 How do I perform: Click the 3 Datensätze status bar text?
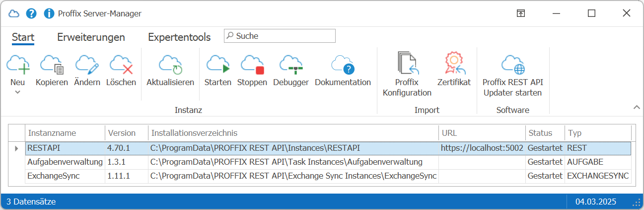pos(31,202)
